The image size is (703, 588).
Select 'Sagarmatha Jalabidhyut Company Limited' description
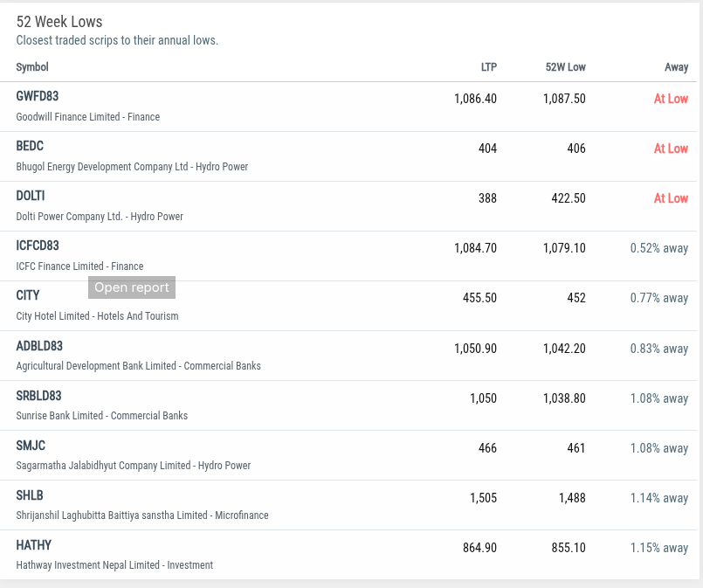(x=103, y=466)
